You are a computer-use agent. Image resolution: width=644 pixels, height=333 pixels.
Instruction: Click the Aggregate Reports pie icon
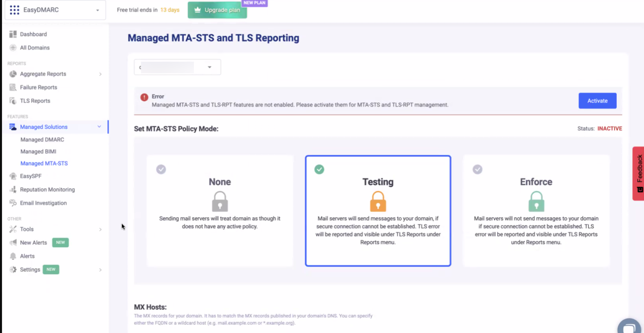click(13, 74)
